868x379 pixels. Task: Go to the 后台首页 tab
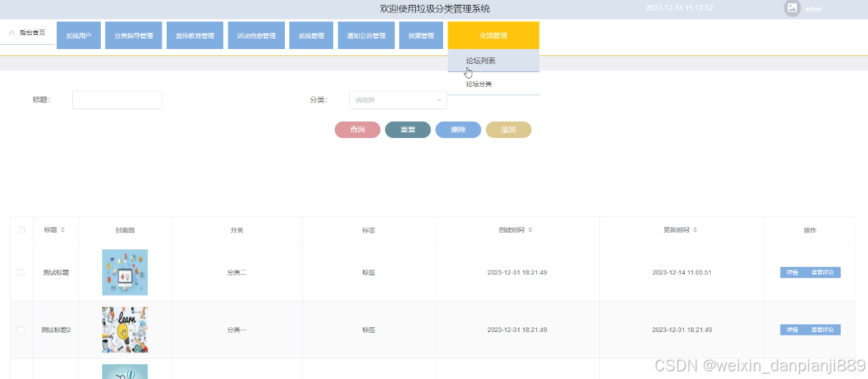click(27, 33)
